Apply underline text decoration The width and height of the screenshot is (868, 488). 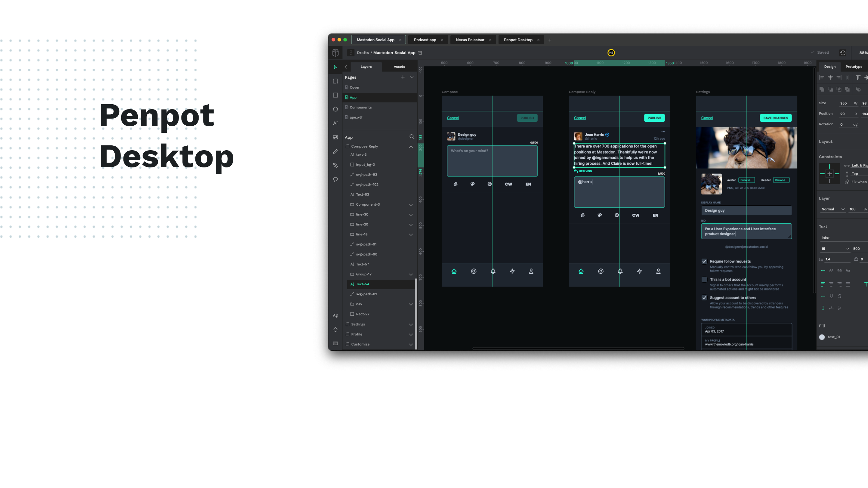click(x=831, y=296)
